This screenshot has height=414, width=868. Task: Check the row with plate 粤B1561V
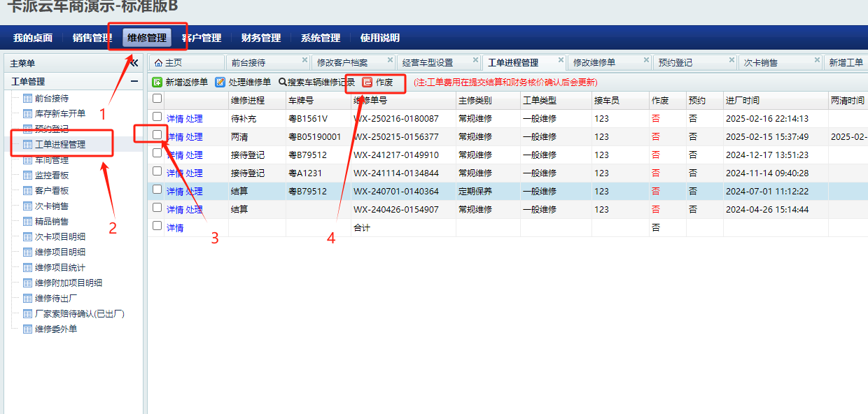point(157,117)
